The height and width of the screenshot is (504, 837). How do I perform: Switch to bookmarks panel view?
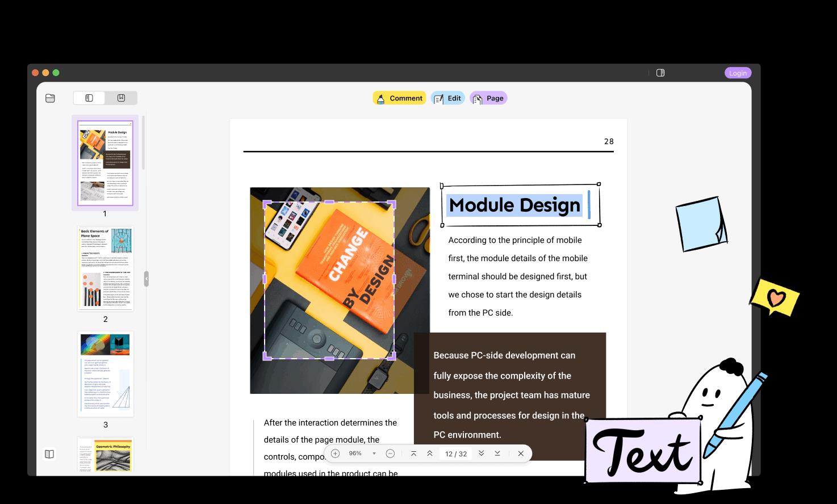pyautogui.click(x=121, y=98)
